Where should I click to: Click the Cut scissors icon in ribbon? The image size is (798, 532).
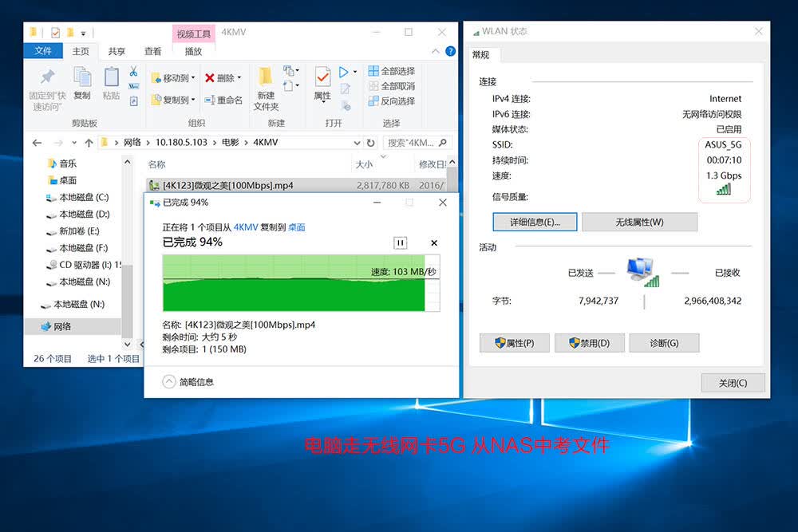133,71
